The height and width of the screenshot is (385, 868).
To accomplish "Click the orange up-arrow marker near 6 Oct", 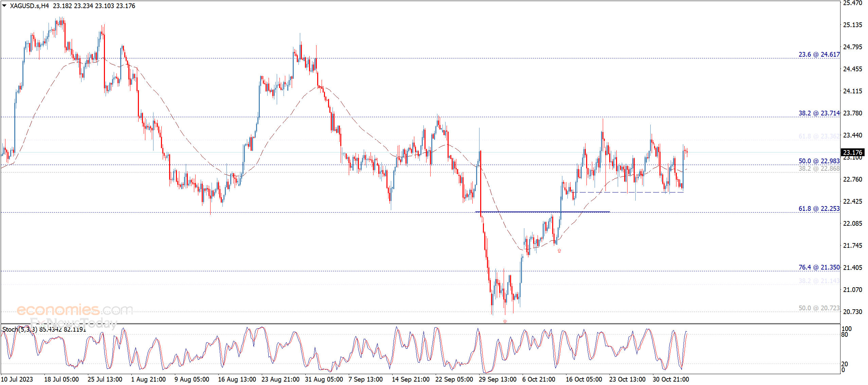I will [x=559, y=251].
